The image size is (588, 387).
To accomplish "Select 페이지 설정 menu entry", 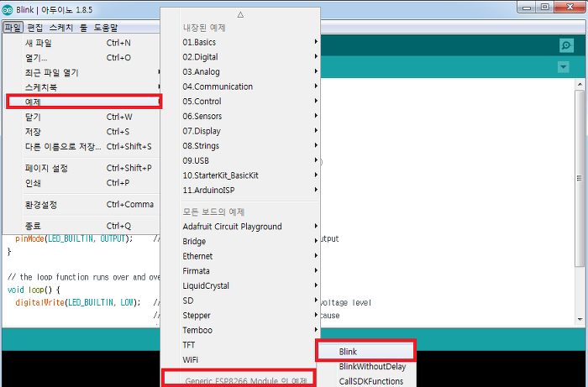I will [x=81, y=168].
